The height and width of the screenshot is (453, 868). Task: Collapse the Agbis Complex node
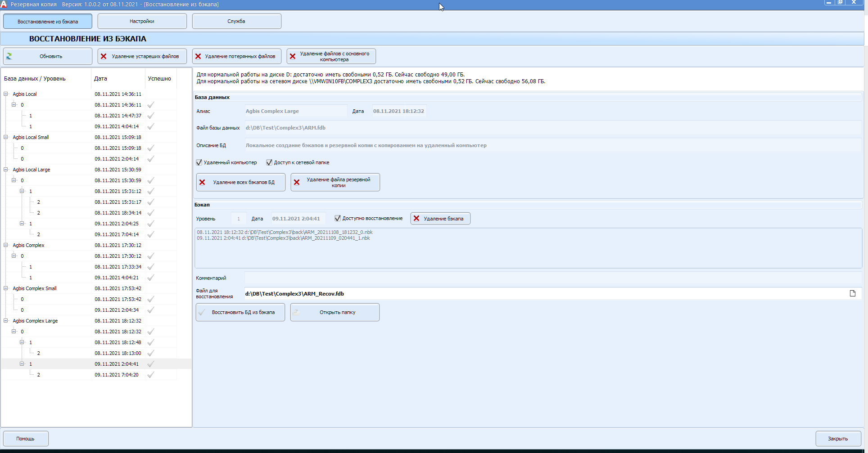pyautogui.click(x=6, y=245)
